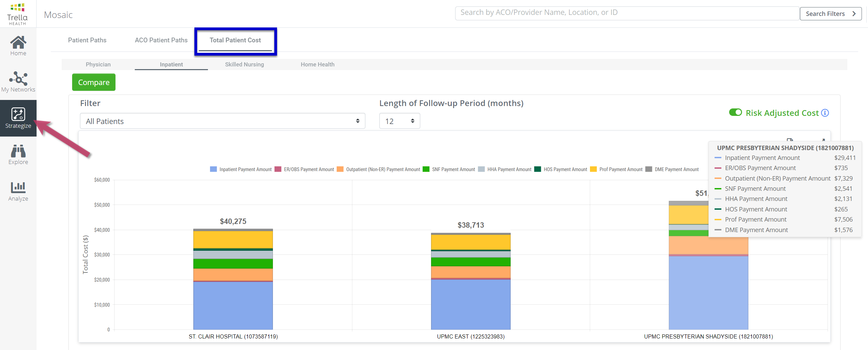Toggle ER/OBS Payment Amount legend swatch
868x350 pixels.
(278, 169)
